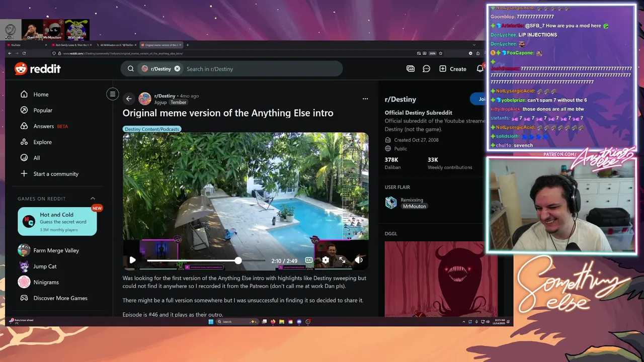Mute the video volume
Viewport: 644px width, 362px height.
[359, 260]
